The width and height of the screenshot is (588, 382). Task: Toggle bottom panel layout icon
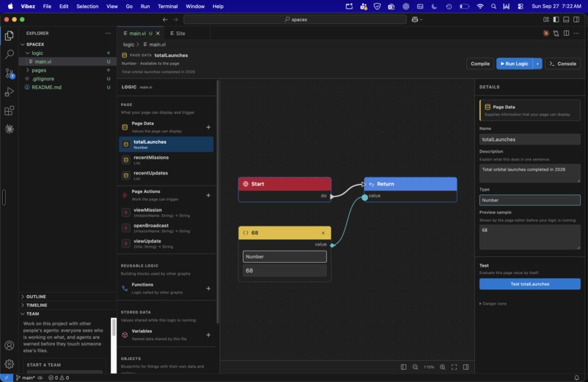566,20
